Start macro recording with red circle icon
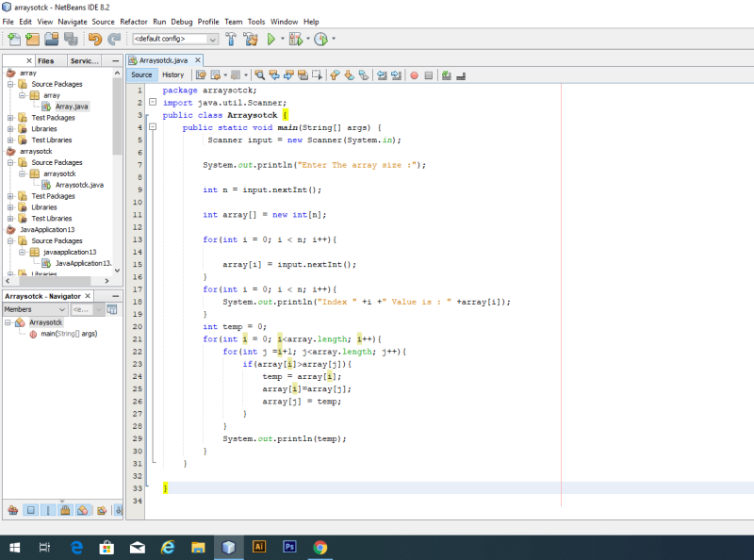Viewport: 754px width, 560px height. point(414,74)
